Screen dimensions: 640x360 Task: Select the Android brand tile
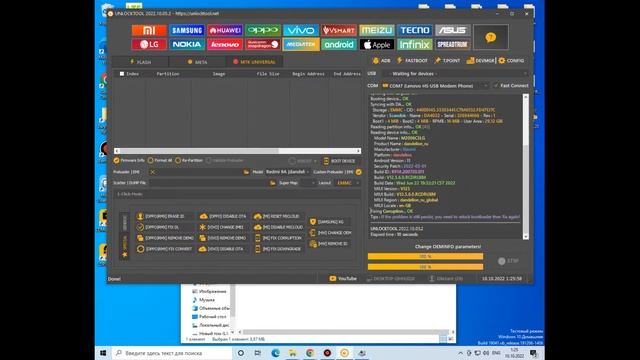pos(339,44)
